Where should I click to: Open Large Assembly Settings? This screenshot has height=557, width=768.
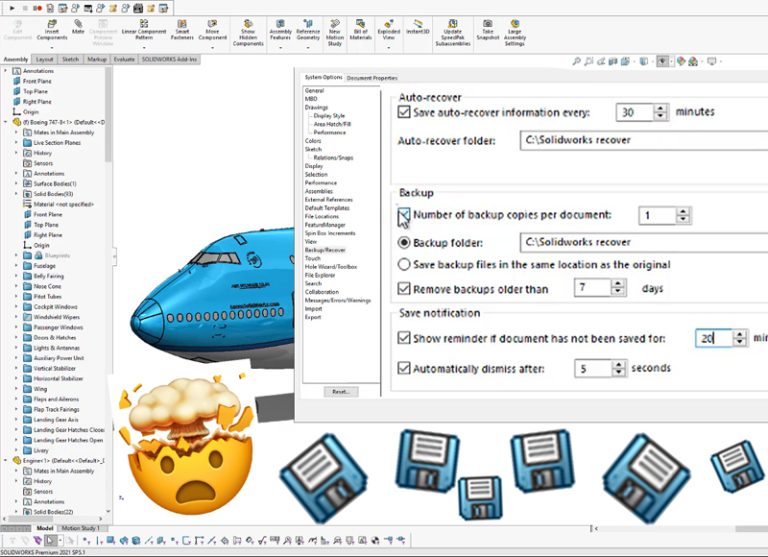pyautogui.click(x=515, y=33)
